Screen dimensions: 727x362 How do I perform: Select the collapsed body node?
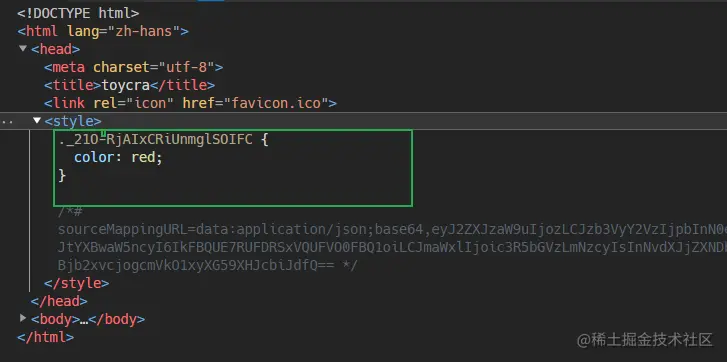coord(88,319)
